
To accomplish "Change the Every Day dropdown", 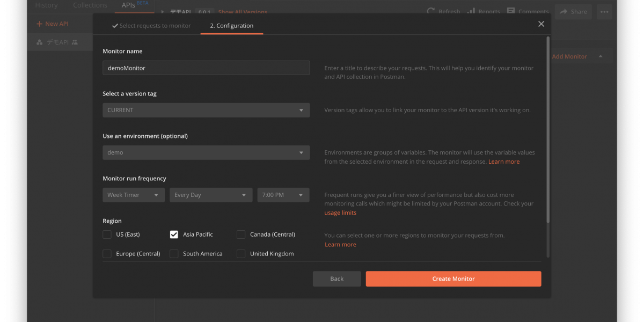I will click(210, 195).
